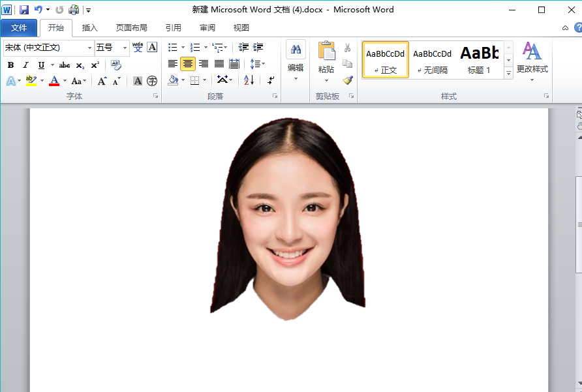Open font color dropdown arrow
Screen dimensions: 582x392
click(65, 81)
